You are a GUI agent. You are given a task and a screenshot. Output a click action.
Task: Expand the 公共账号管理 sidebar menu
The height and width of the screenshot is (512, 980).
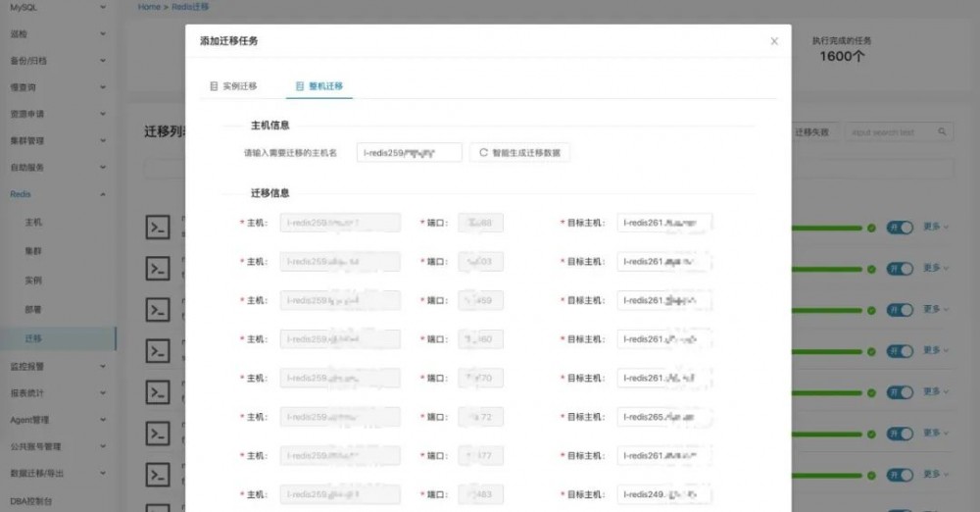tap(58, 447)
